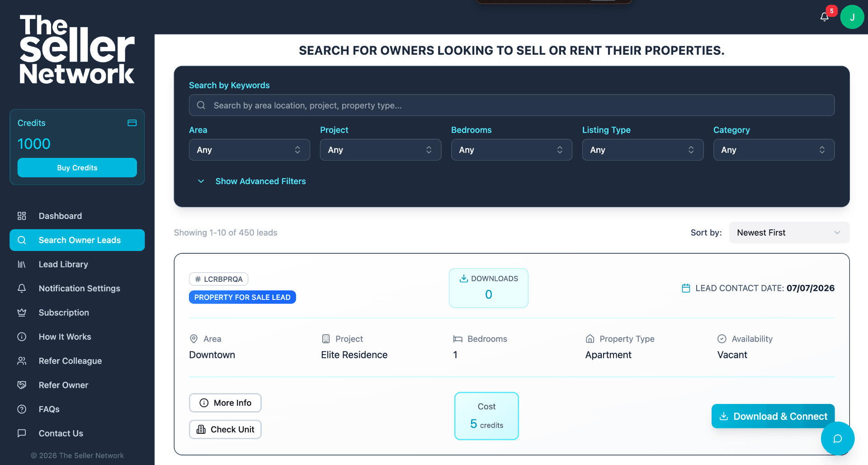This screenshot has height=465, width=868.
Task: Click the Elite Residence project value
Action: pyautogui.click(x=354, y=355)
